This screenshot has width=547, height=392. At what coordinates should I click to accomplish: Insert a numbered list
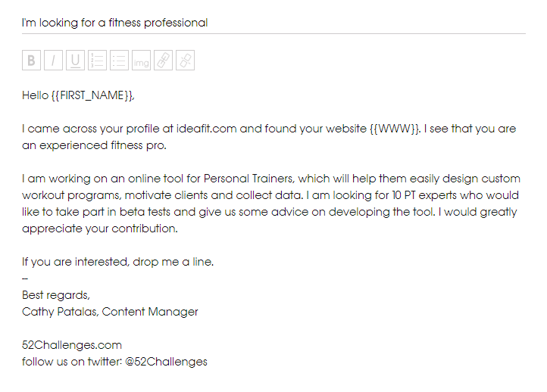(97, 61)
